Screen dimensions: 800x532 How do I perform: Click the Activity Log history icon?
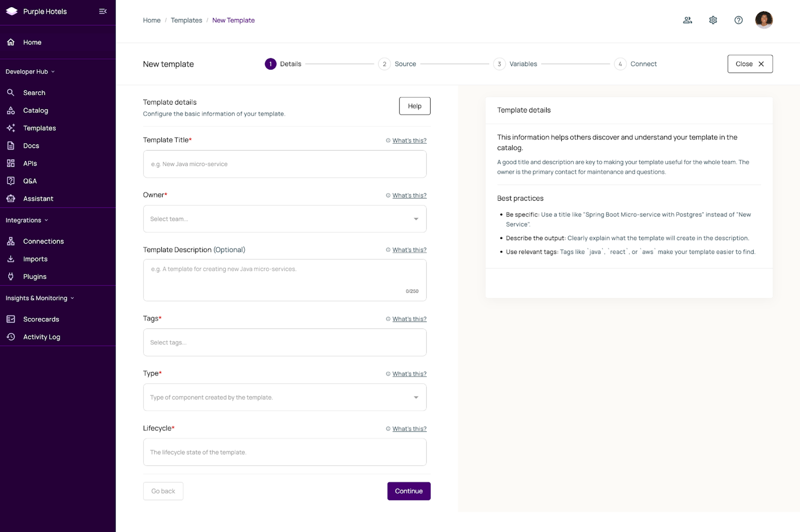tap(11, 337)
